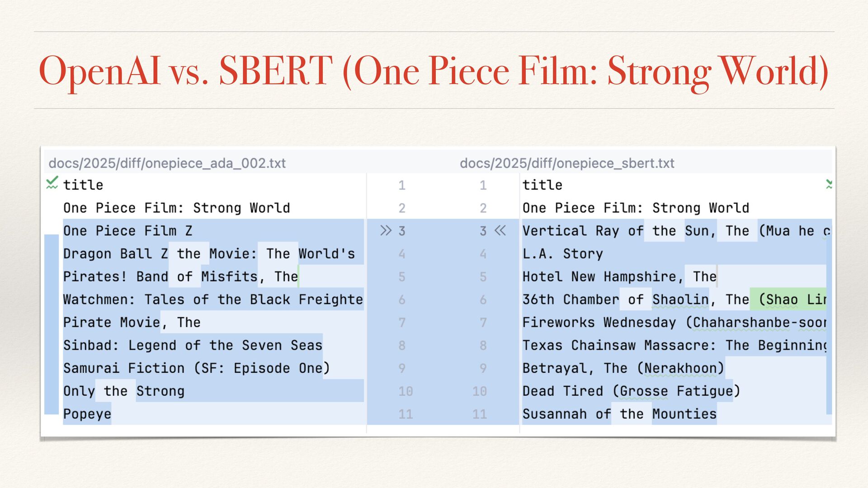Select 'Only the Strong' line
868x488 pixels.
point(124,391)
